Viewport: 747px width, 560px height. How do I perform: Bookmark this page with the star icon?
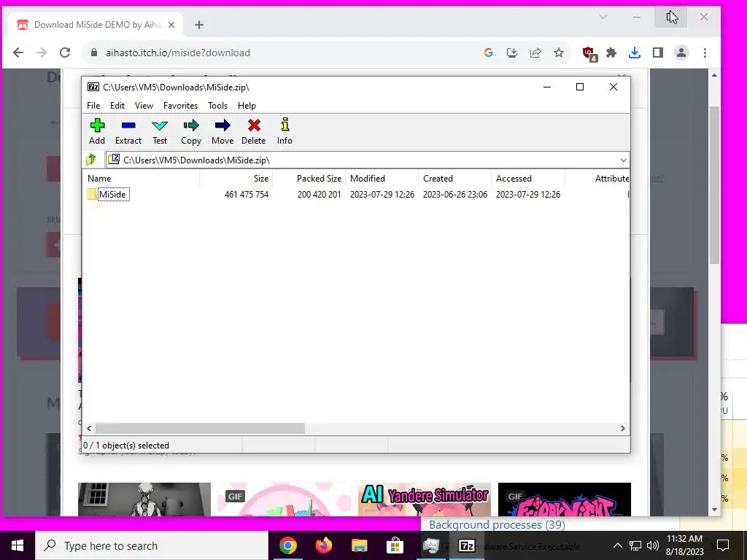point(558,52)
